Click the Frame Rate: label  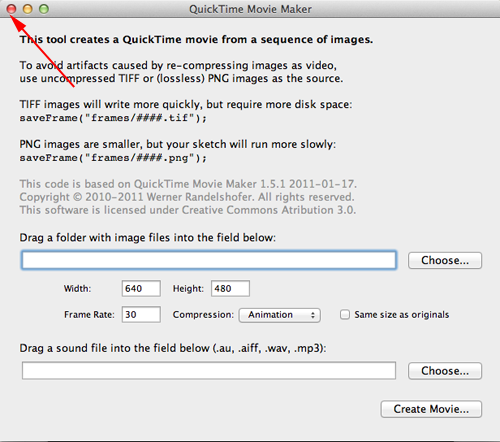(89, 315)
